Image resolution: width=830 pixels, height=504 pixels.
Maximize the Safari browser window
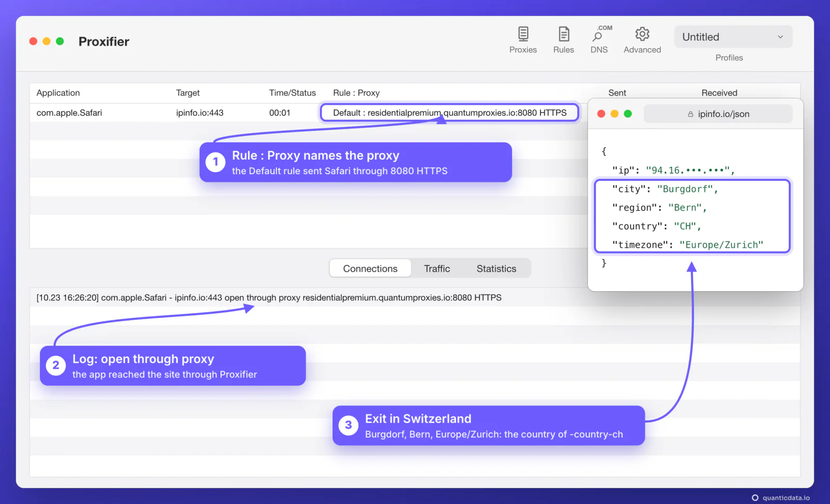628,114
